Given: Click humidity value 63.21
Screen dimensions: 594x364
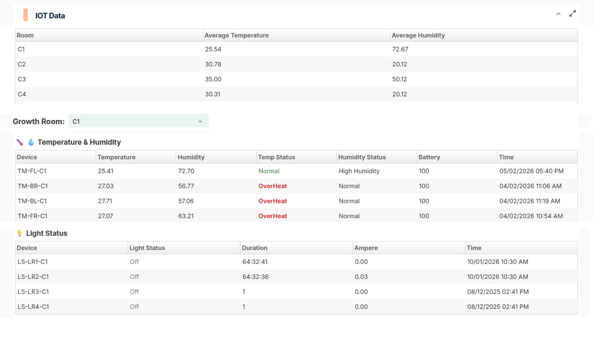Looking at the screenshot, I should tap(186, 216).
